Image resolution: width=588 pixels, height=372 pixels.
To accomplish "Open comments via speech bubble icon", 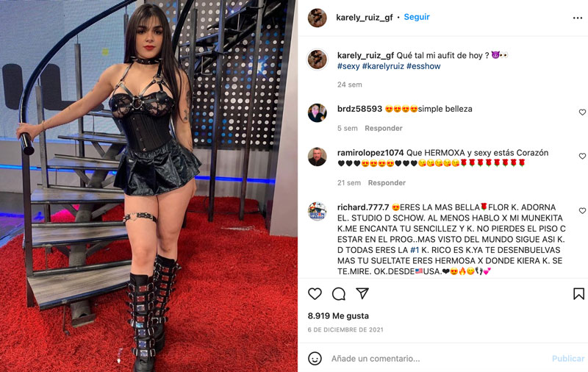I will (339, 293).
